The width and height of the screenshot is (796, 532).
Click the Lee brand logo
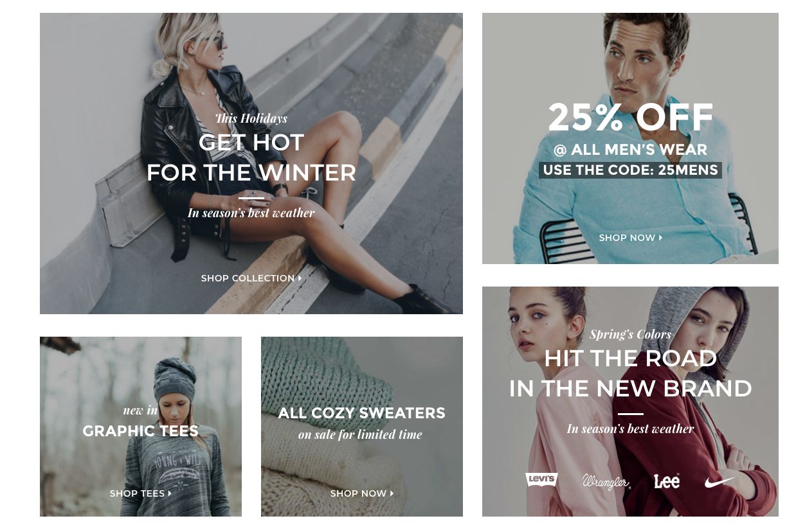click(667, 481)
